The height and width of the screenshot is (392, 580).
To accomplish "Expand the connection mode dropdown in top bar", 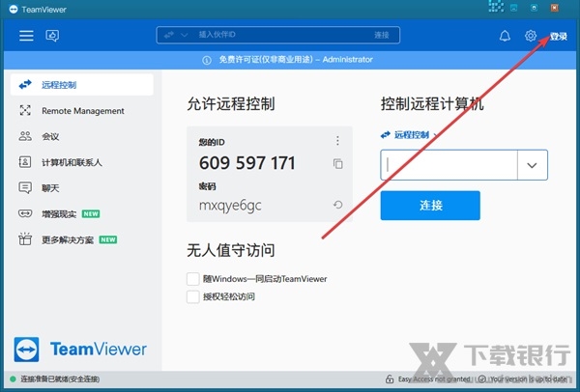I will tap(185, 35).
